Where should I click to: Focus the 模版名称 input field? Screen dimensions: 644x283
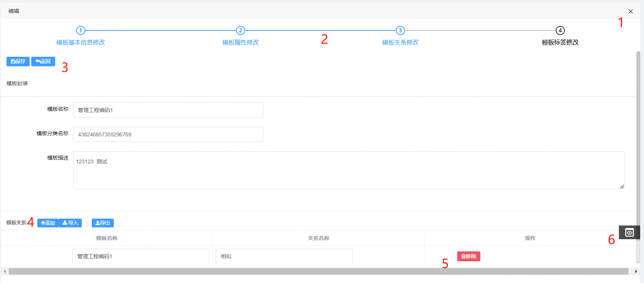[168, 110]
